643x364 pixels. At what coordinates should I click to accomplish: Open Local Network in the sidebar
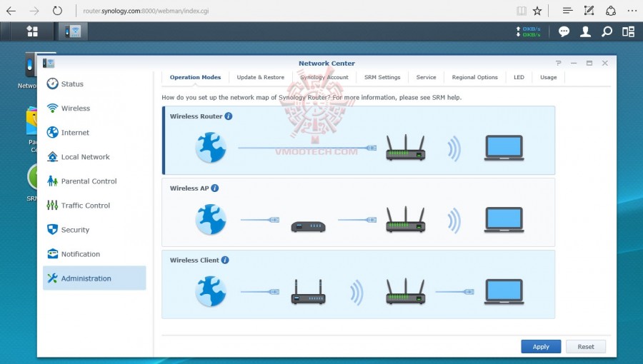click(94, 157)
